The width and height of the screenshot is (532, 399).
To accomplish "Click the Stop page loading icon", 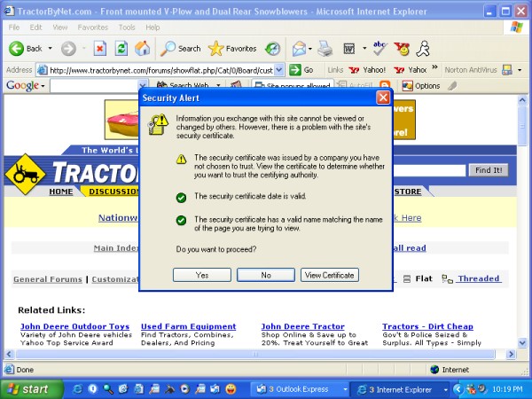I will (99, 49).
